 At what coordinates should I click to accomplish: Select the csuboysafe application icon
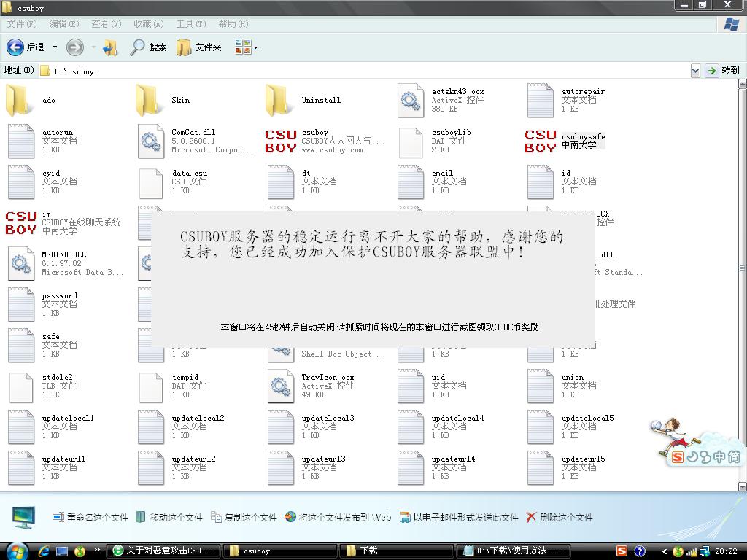pos(541,141)
